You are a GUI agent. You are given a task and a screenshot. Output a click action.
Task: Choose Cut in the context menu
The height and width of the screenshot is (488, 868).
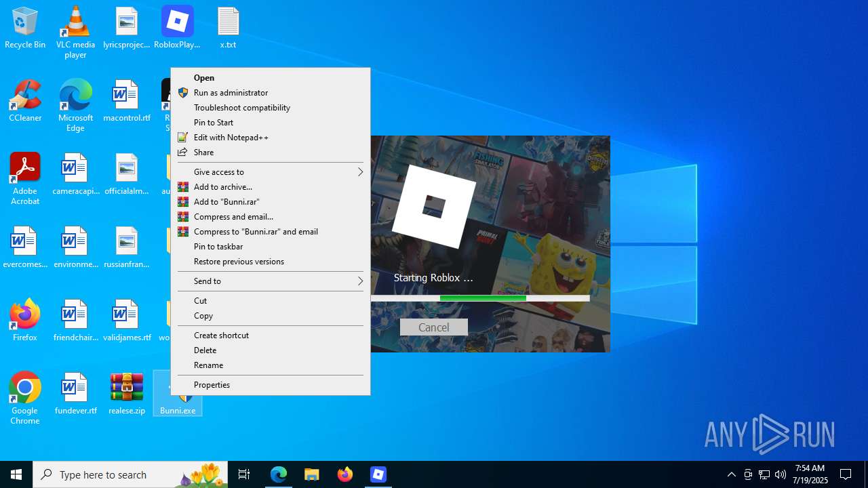[270, 301]
